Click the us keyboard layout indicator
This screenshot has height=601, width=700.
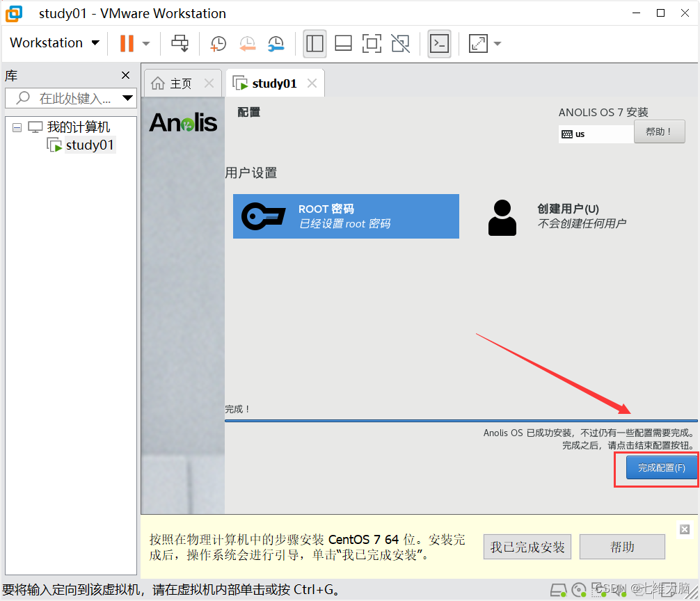point(596,134)
